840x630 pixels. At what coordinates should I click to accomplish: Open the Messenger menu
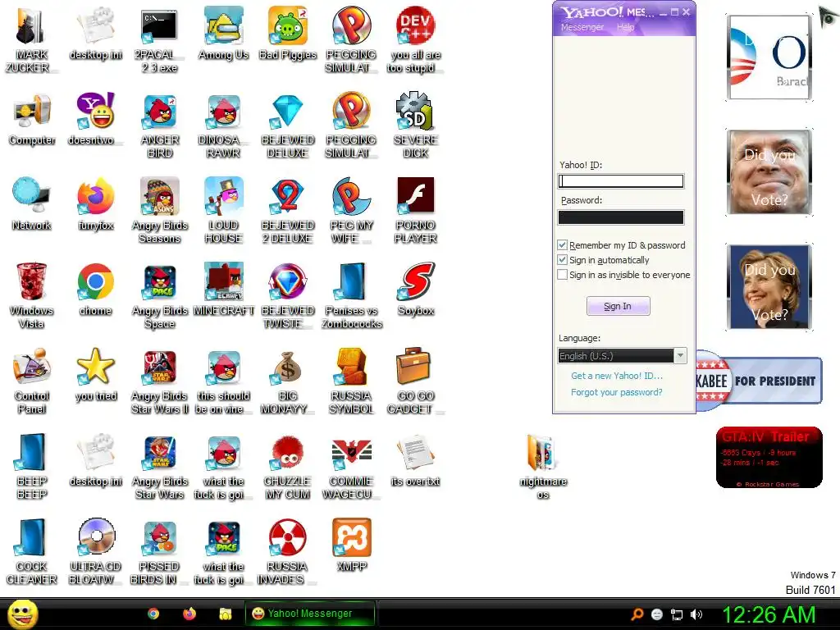582,27
